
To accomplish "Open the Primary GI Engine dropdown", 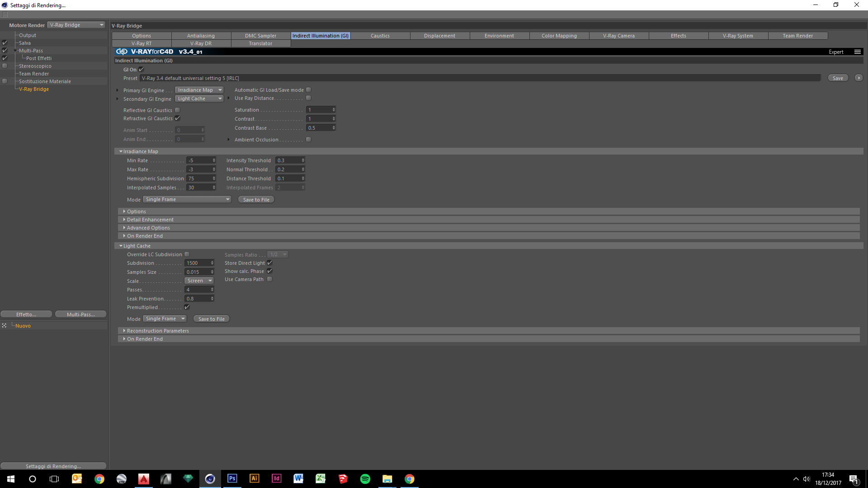I will click(199, 90).
